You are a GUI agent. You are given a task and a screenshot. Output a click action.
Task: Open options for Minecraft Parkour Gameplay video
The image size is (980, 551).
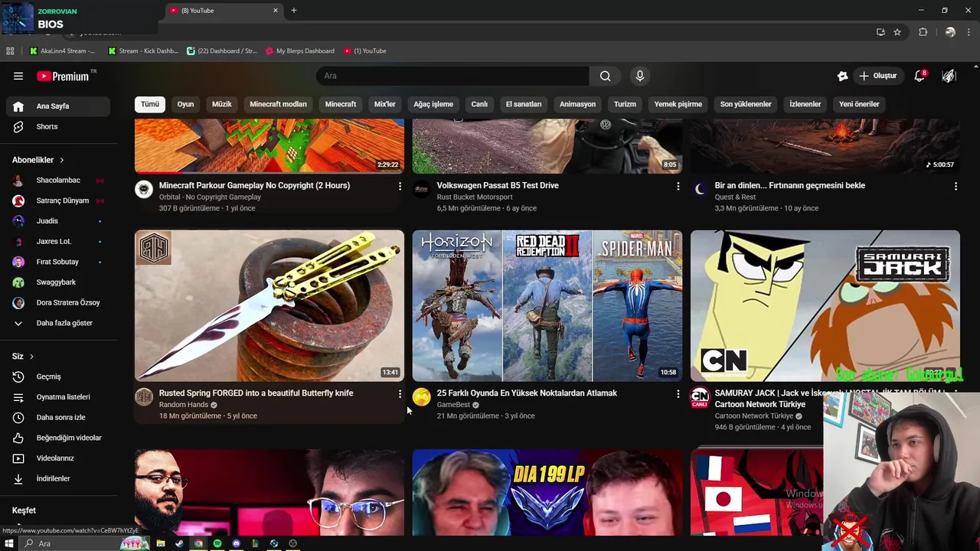click(x=400, y=186)
